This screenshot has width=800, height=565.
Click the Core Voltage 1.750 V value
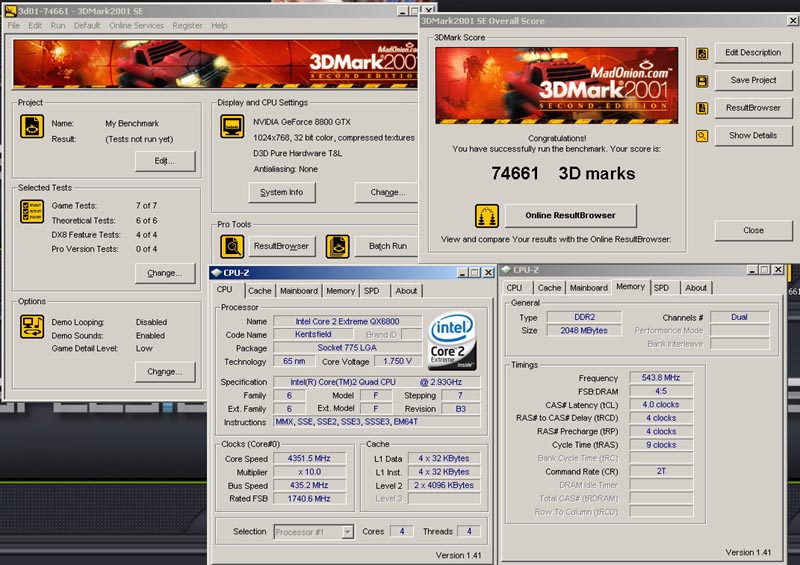(x=397, y=361)
